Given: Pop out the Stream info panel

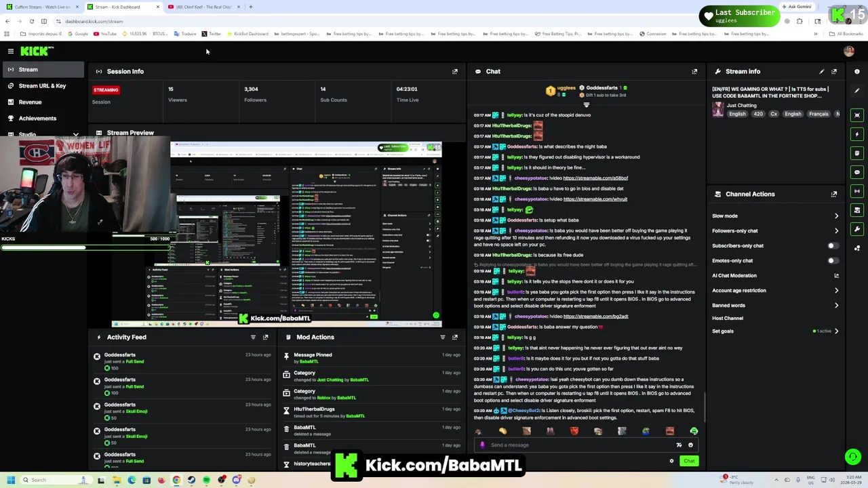Looking at the screenshot, I should [x=834, y=71].
